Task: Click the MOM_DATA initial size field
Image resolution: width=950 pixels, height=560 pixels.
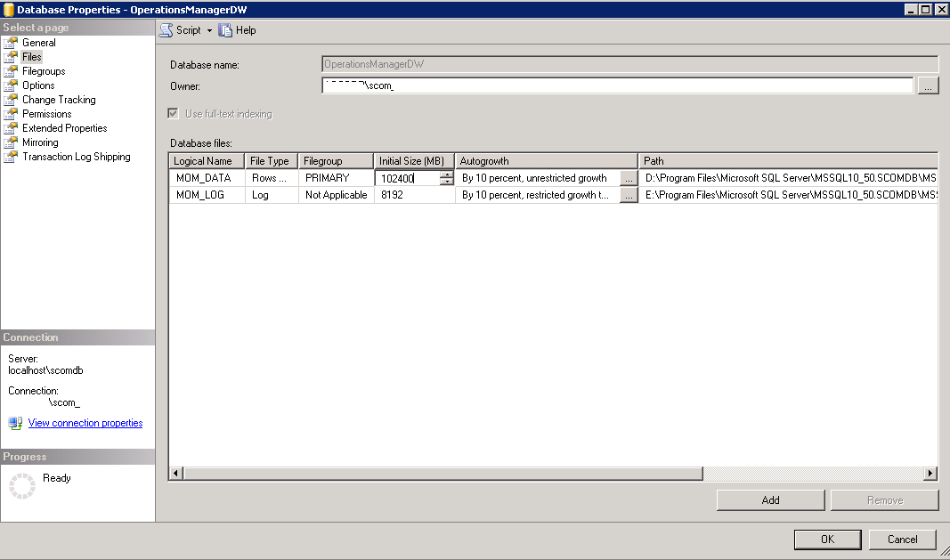Action: [x=408, y=178]
